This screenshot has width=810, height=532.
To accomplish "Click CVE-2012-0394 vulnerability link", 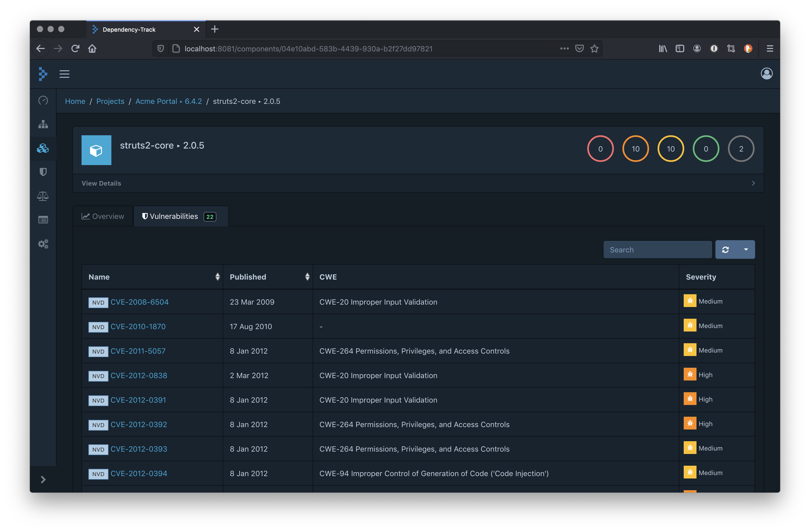I will [139, 473].
